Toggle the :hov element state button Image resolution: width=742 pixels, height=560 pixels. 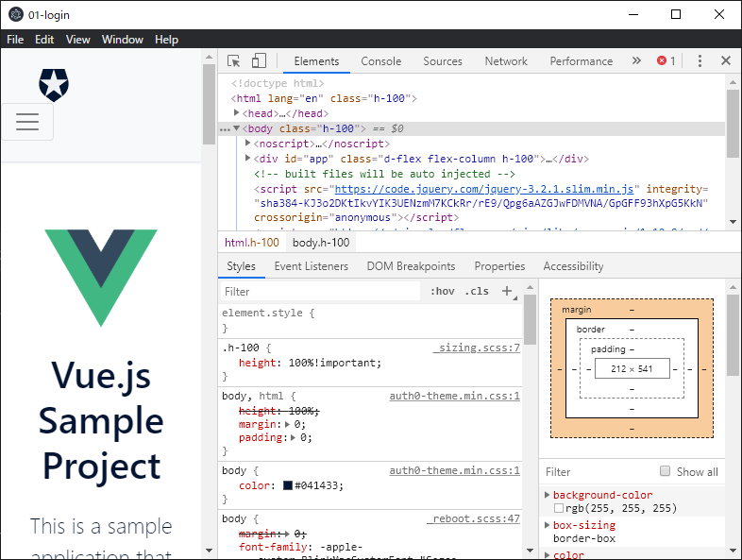tap(442, 291)
